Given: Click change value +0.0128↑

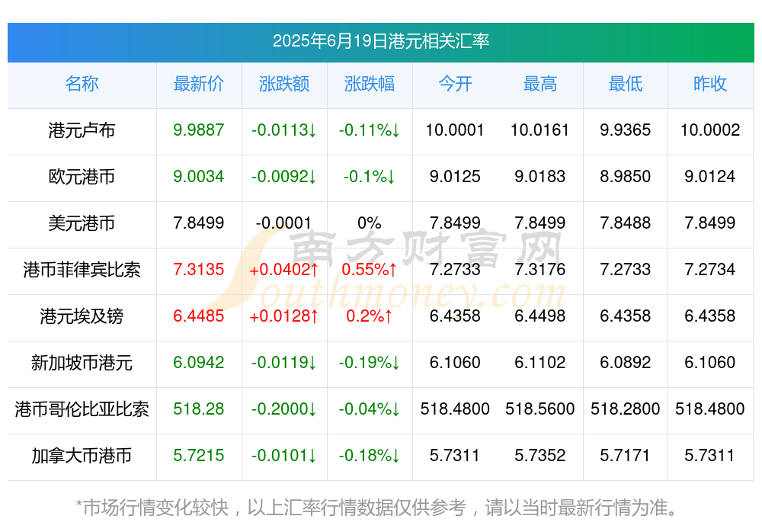Looking at the screenshot, I should (x=284, y=316).
